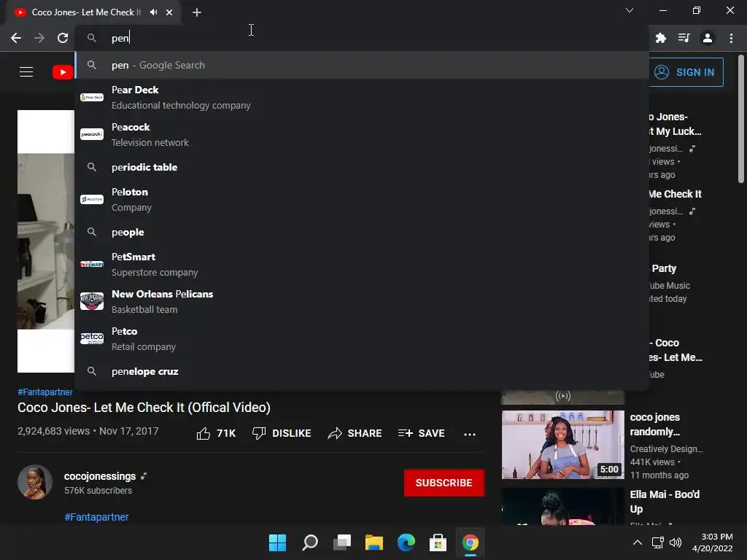Click the SIGN IN button
The height and width of the screenshot is (560, 747).
[x=686, y=72]
